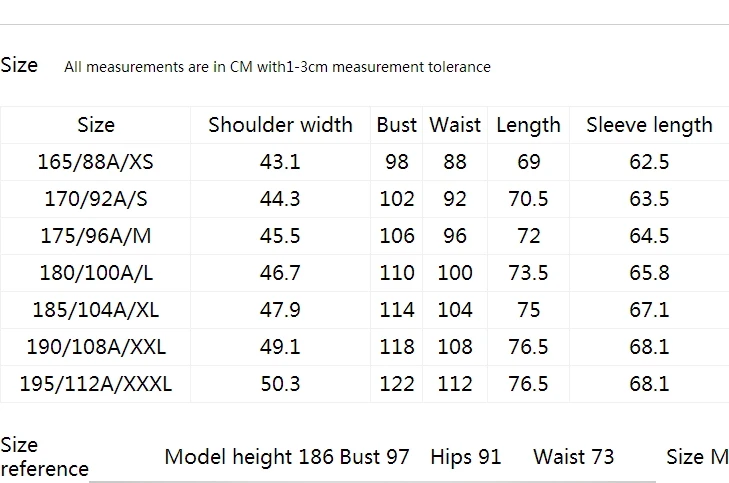Image resolution: width=729 pixels, height=483 pixels.
Task: Click the Waist column header
Action: point(455,125)
